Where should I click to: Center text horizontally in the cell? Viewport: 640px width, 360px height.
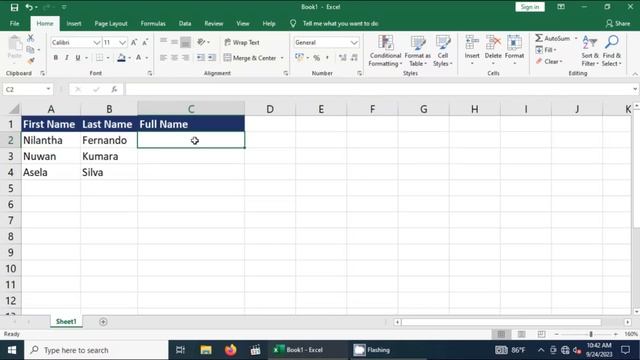click(174, 58)
